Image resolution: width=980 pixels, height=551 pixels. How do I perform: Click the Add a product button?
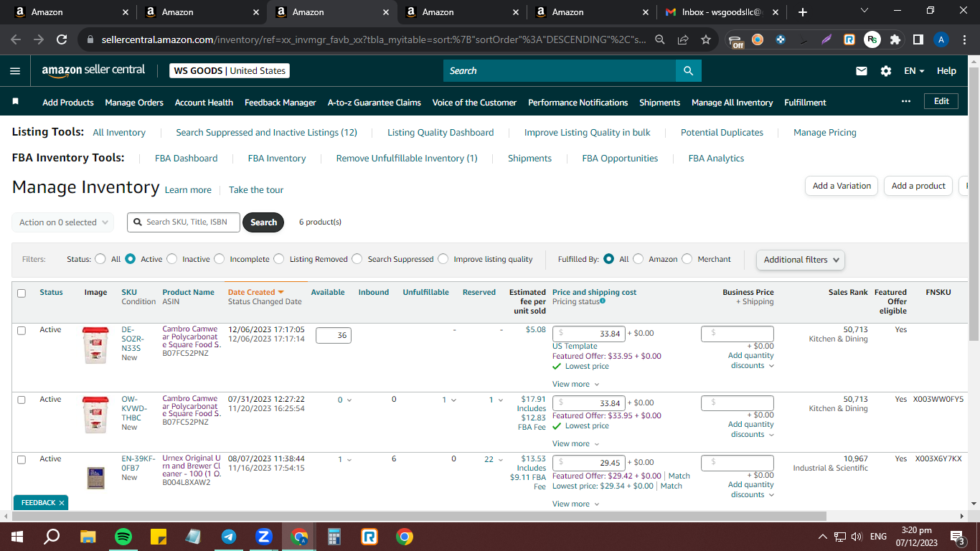[x=918, y=186]
